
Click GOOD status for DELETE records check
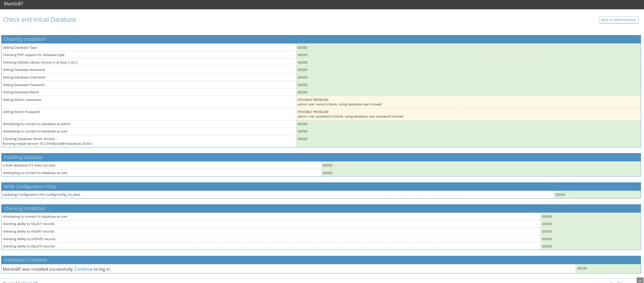point(547,246)
